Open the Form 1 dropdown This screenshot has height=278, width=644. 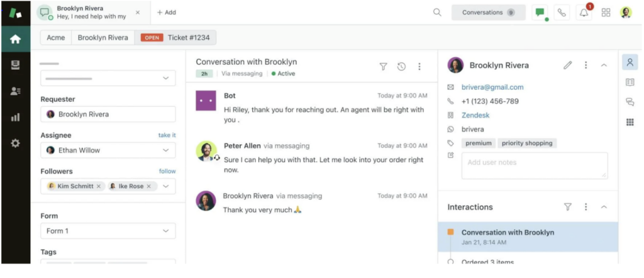pos(166,231)
